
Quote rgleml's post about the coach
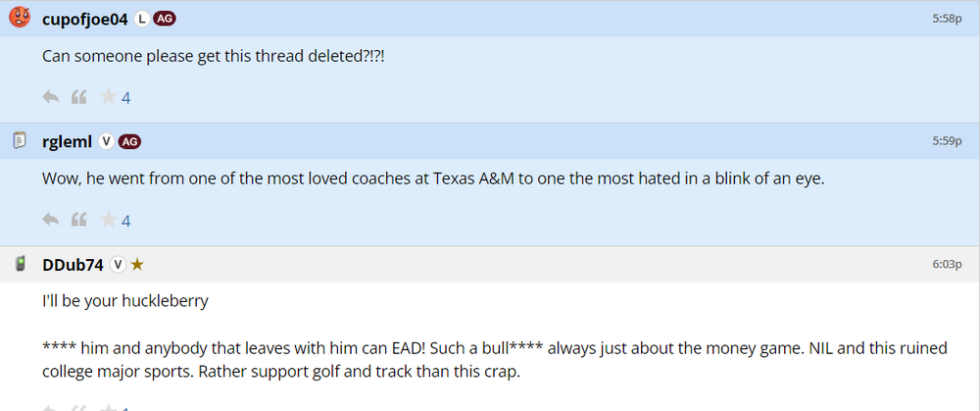point(79,220)
